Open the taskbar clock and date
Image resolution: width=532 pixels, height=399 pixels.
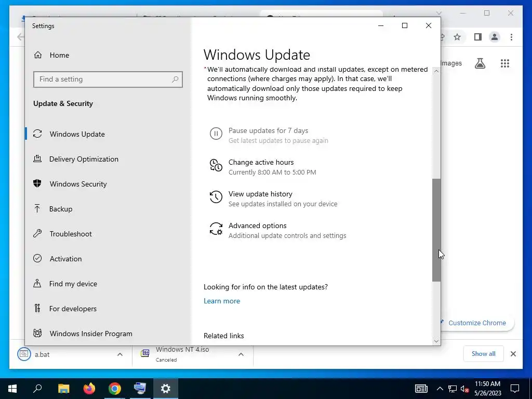[487, 389]
